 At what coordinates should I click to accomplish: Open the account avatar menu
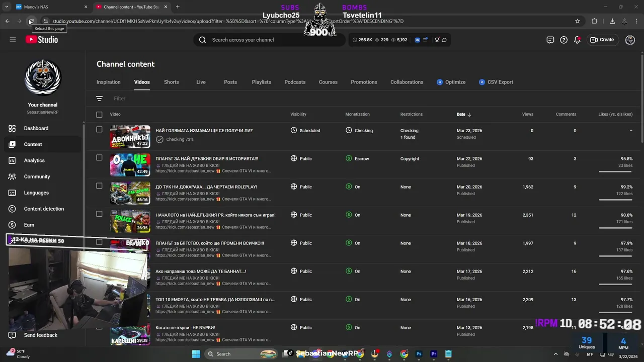coord(630,40)
